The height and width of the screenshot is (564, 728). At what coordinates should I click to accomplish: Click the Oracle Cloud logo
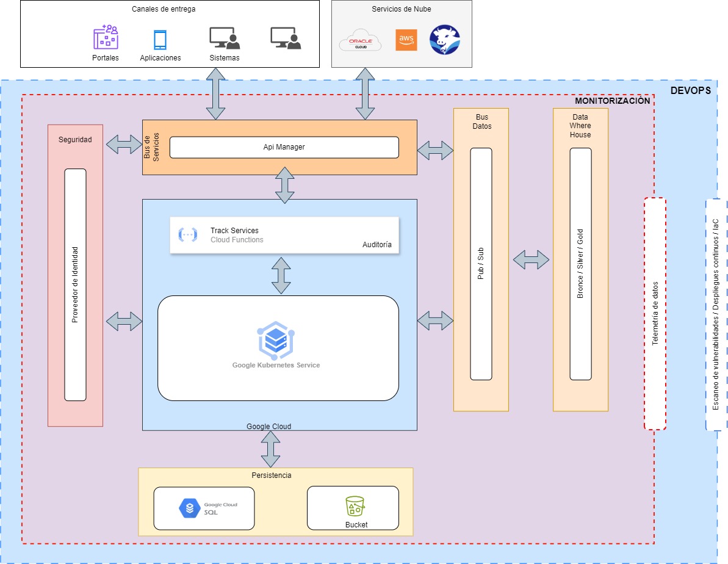coord(360,40)
